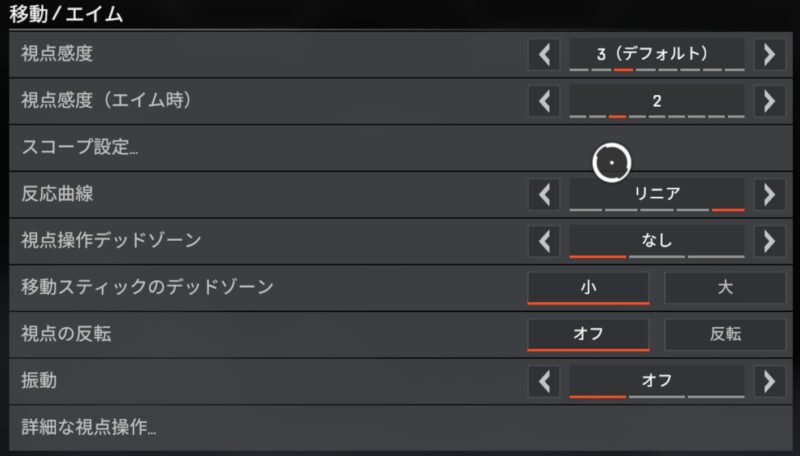This screenshot has height=456, width=800.
Task: Select 小 for 移動スティックのデッドゾーン
Action: click(588, 288)
